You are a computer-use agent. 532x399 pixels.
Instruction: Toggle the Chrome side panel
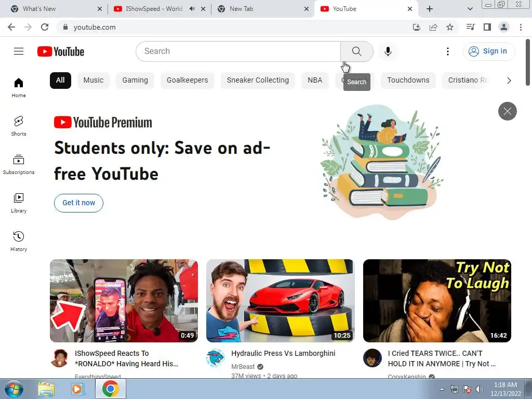coord(487,27)
